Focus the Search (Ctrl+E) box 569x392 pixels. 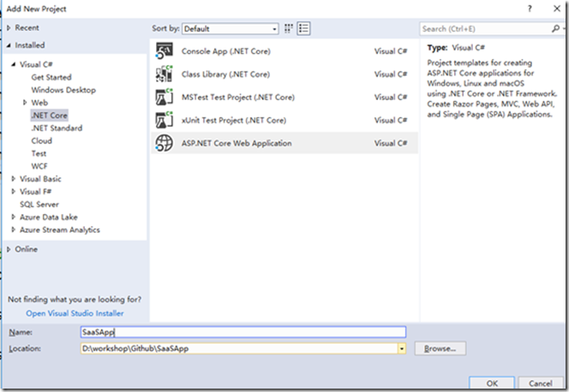pos(486,28)
